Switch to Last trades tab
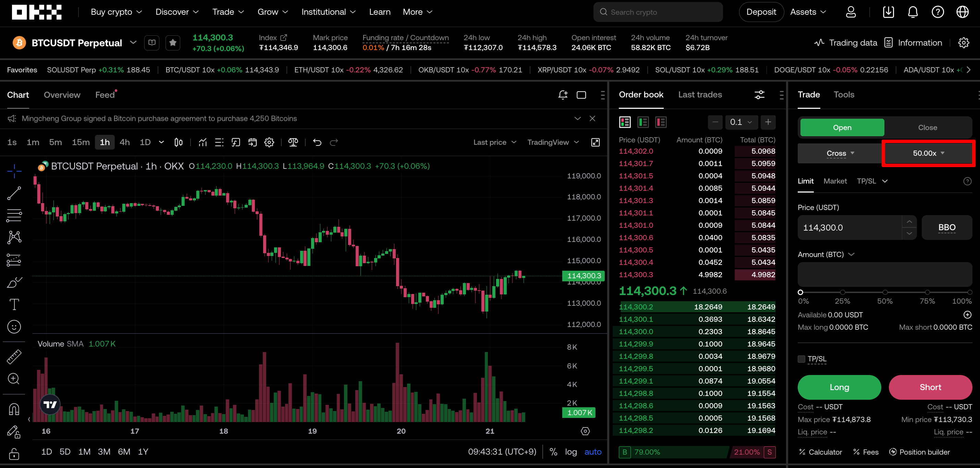 click(x=700, y=94)
